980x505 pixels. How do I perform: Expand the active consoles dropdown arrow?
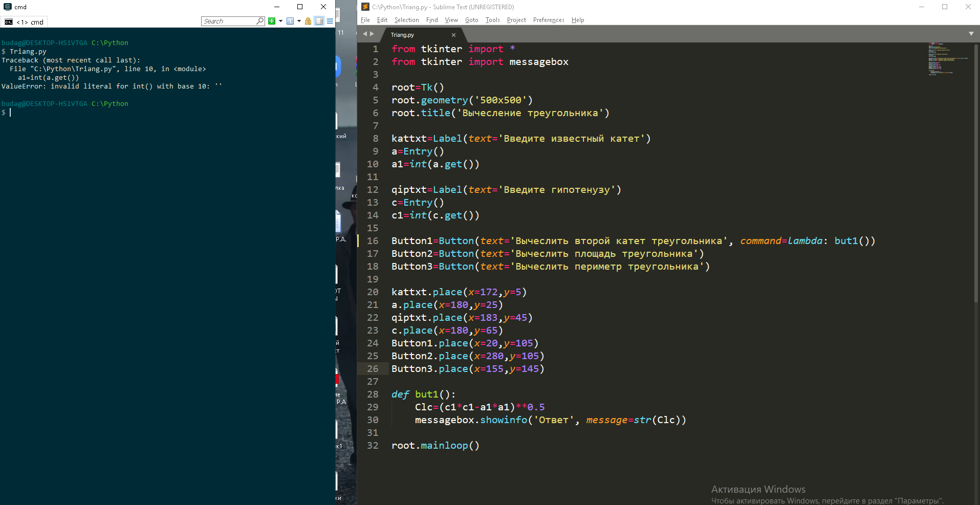(299, 21)
